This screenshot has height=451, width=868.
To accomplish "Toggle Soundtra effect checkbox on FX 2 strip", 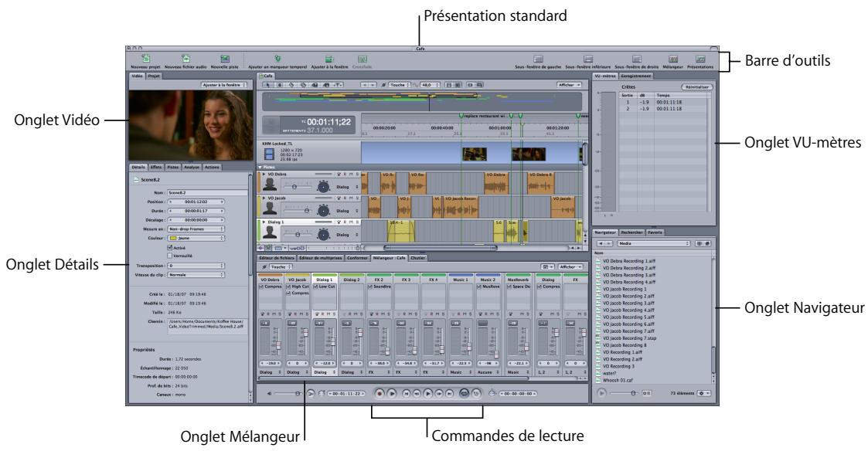I will pos(370,287).
